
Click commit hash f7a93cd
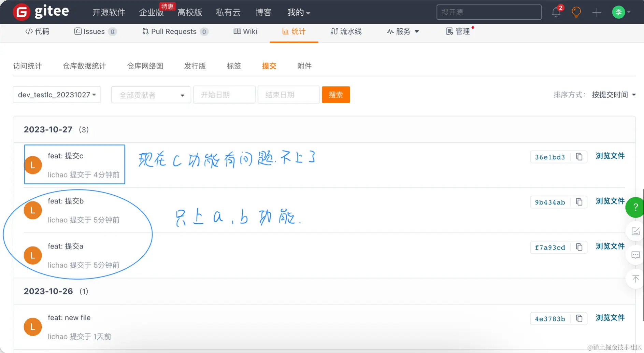point(550,247)
